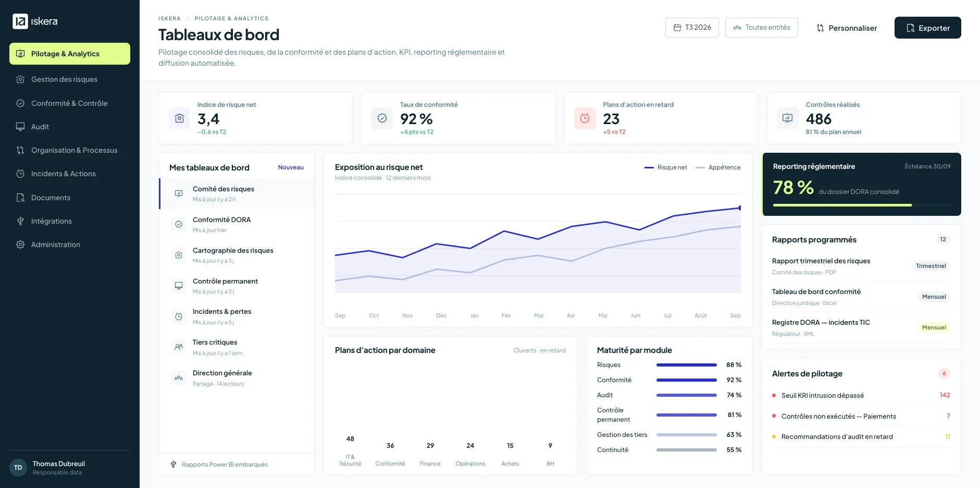Navigate to Organisation & Processus
Image resolution: width=980 pixels, height=488 pixels.
pyautogui.click(x=70, y=150)
